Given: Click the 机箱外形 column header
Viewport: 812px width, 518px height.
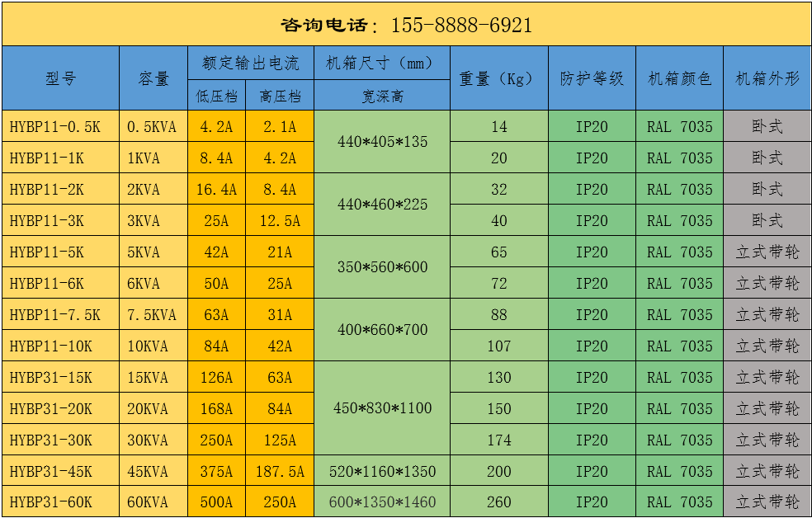Looking at the screenshot, I should pos(767,78).
